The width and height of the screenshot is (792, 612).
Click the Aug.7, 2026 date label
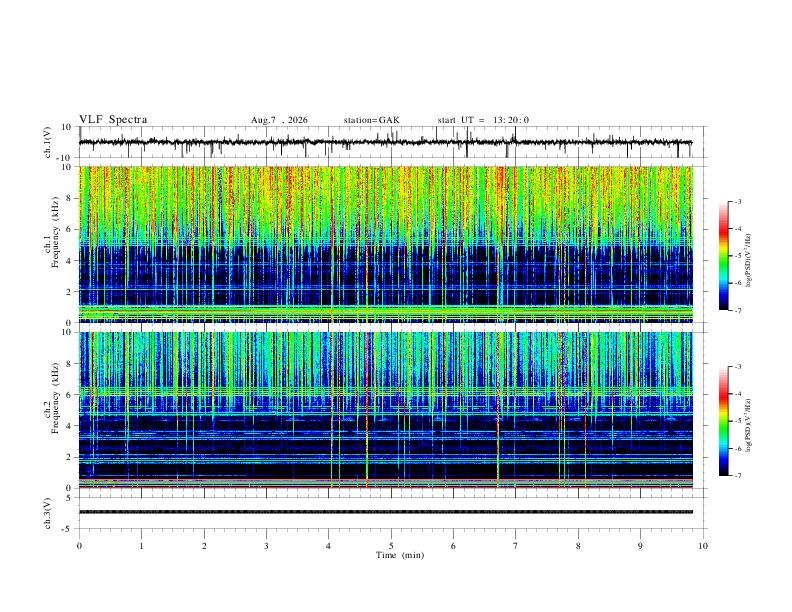[279, 120]
